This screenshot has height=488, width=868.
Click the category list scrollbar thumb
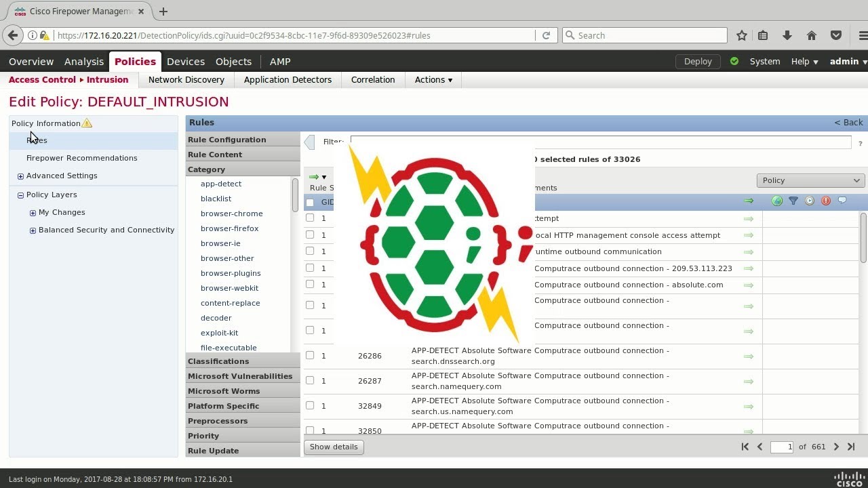(x=295, y=195)
